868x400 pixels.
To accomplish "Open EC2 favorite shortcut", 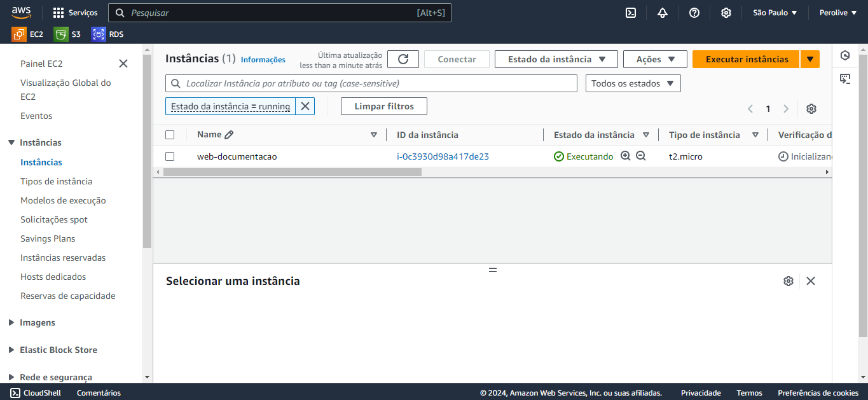I will 28,34.
